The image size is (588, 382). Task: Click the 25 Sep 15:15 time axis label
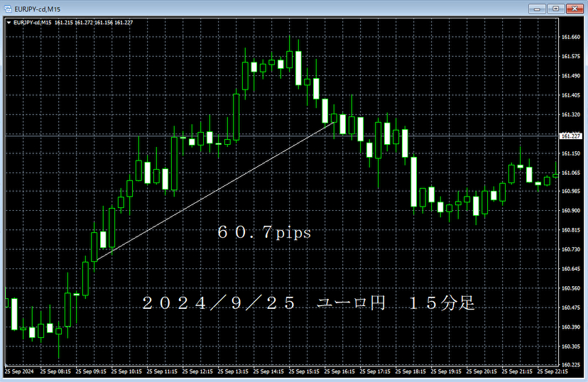tap(304, 371)
